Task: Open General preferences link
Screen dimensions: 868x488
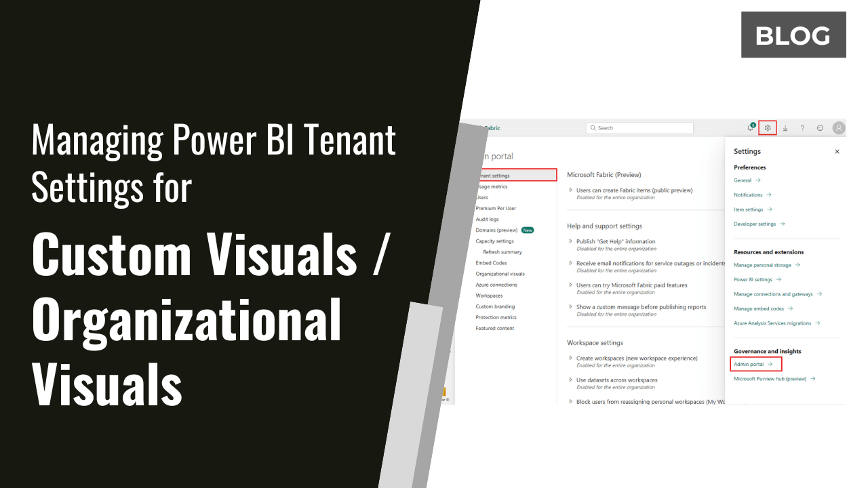Action: click(x=747, y=180)
